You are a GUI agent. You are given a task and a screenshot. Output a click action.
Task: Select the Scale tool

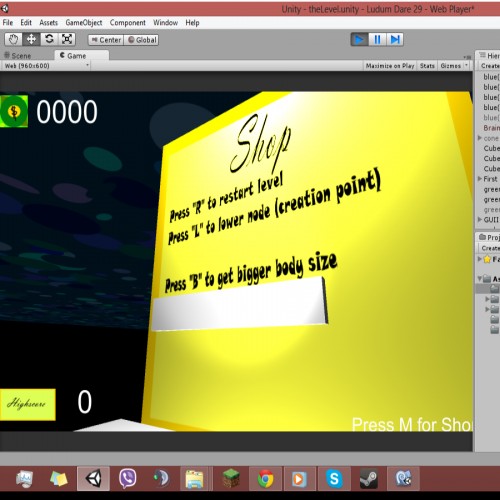click(67, 39)
